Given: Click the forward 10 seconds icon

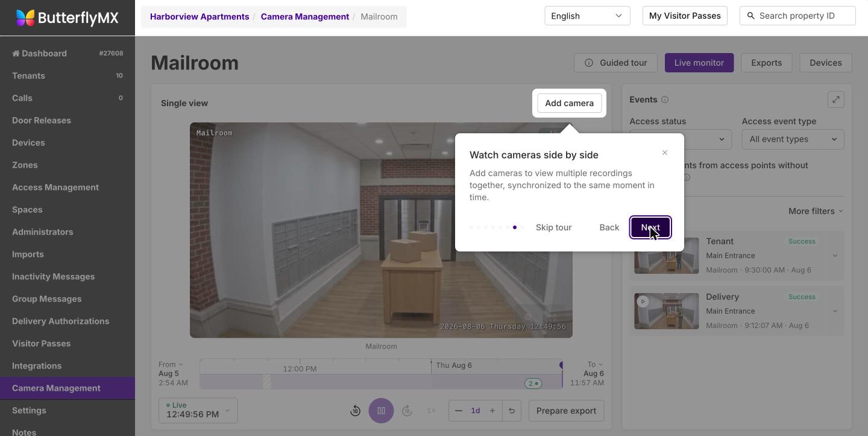Looking at the screenshot, I should (x=407, y=411).
